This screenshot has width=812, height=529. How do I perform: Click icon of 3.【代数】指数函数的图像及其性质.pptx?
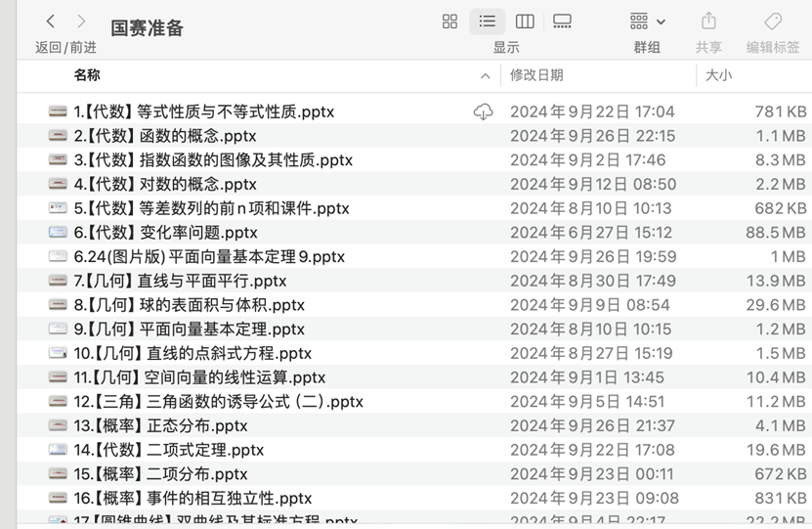point(59,160)
